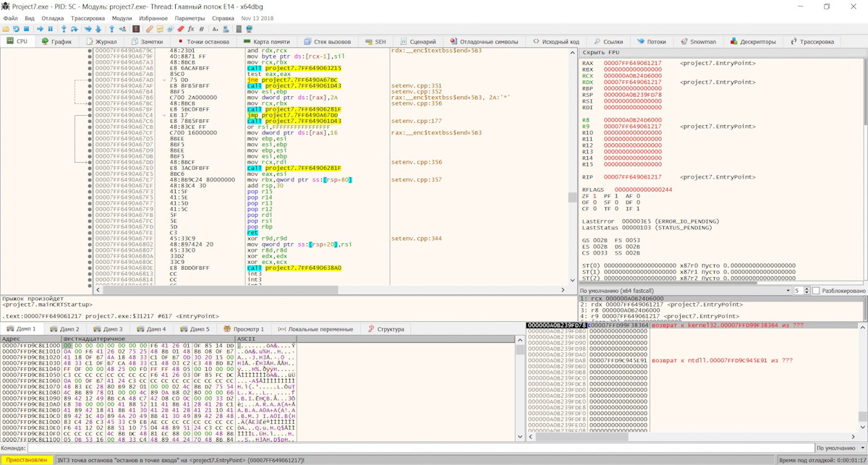This screenshot has width=868, height=465.
Task: Open Patches with the band-aid icon
Action: [x=149, y=29]
